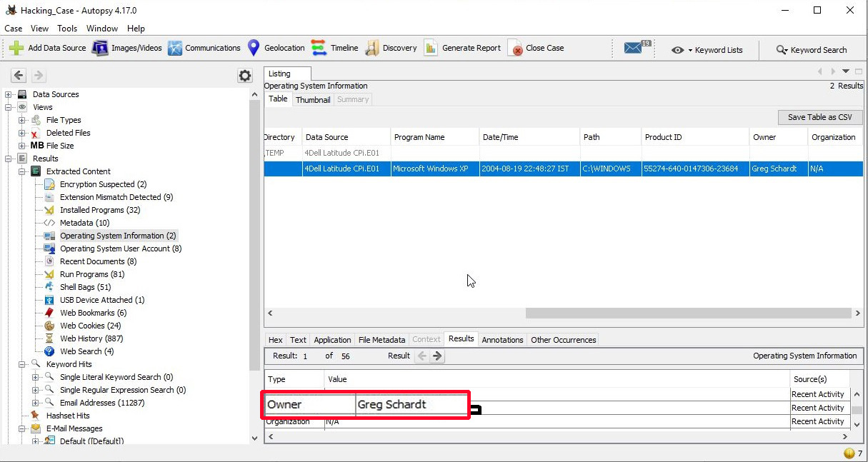Image resolution: width=868 pixels, height=462 pixels.
Task: Select Recent Documents (8)
Action: pos(98,261)
